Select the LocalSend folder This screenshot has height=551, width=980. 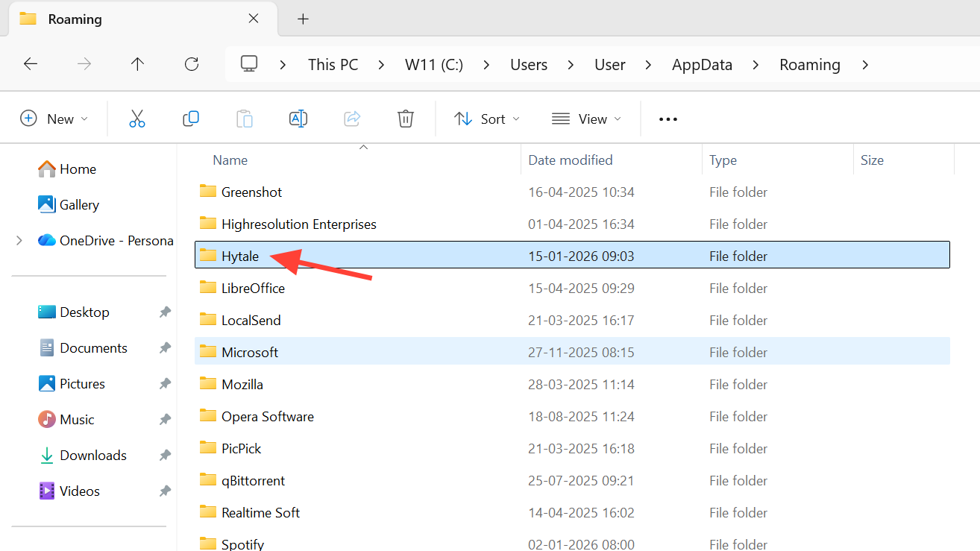(x=572, y=321)
